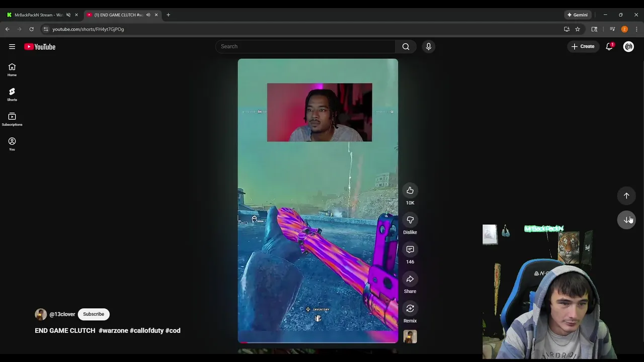
Task: Go to next short with down arrow
Action: pyautogui.click(x=626, y=220)
